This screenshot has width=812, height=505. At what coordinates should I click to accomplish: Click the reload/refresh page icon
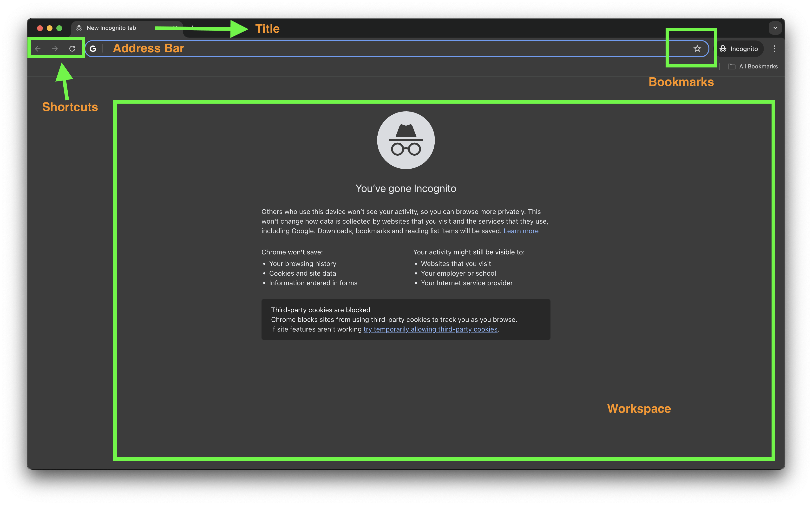(x=72, y=48)
